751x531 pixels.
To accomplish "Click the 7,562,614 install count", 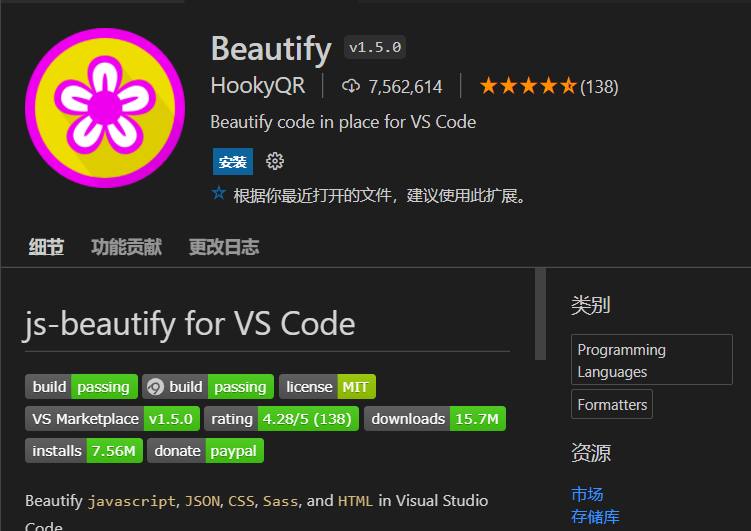I will (405, 87).
